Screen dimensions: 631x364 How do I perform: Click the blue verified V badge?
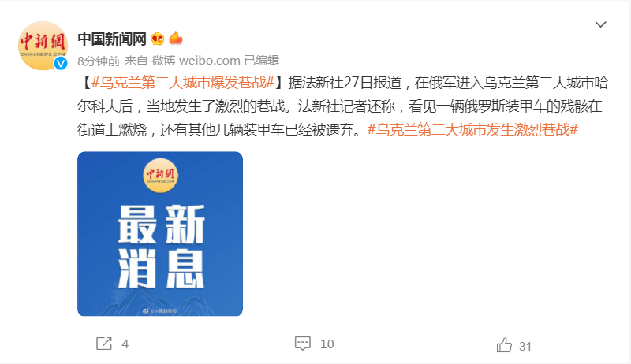pos(61,63)
